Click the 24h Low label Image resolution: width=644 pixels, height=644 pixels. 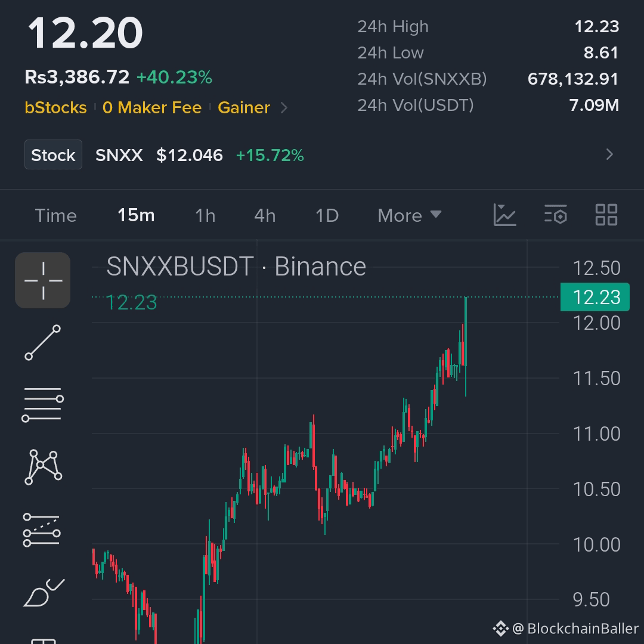click(391, 53)
